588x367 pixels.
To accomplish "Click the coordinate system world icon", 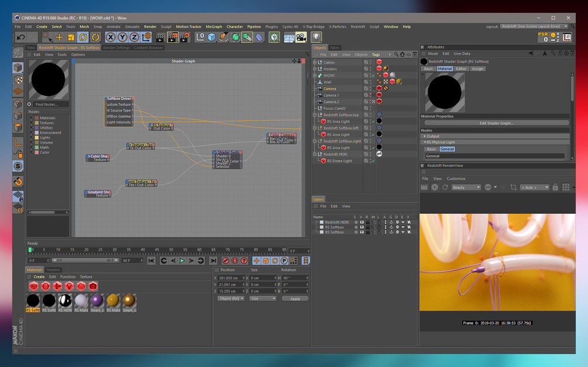I will (x=146, y=37).
